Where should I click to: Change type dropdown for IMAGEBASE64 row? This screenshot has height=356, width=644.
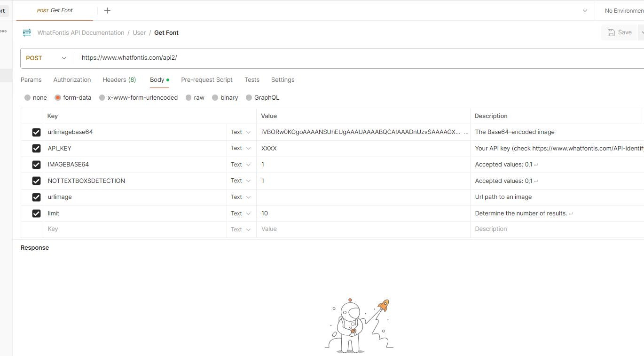241,165
